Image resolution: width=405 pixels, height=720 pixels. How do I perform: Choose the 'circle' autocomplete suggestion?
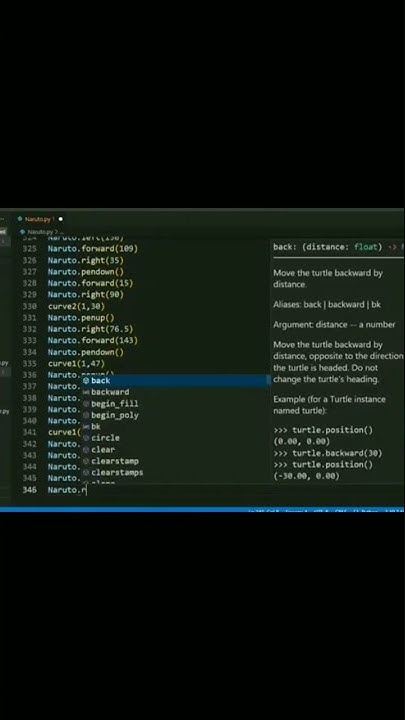[x=175, y=438]
